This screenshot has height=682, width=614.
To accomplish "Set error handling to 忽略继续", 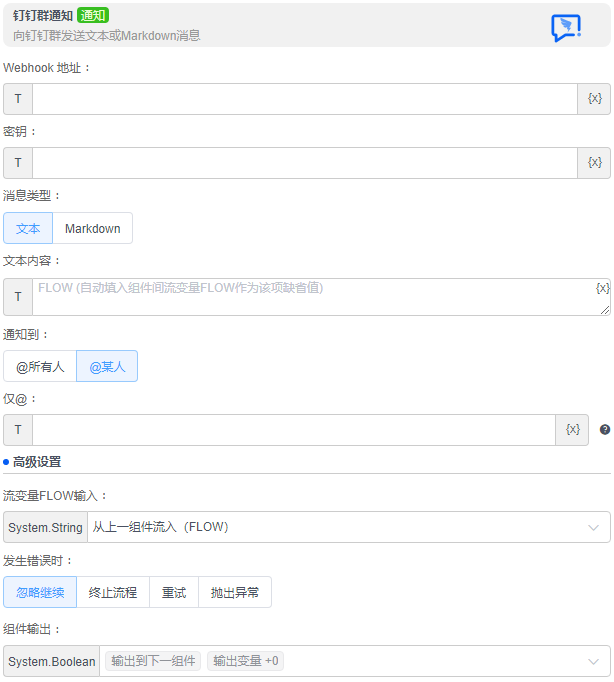I will (x=40, y=592).
